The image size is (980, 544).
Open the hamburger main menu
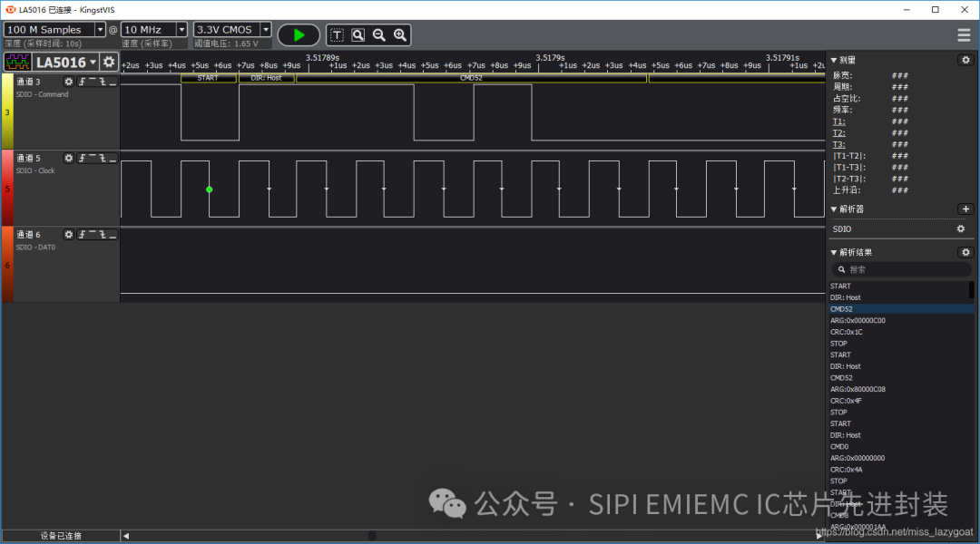point(964,35)
